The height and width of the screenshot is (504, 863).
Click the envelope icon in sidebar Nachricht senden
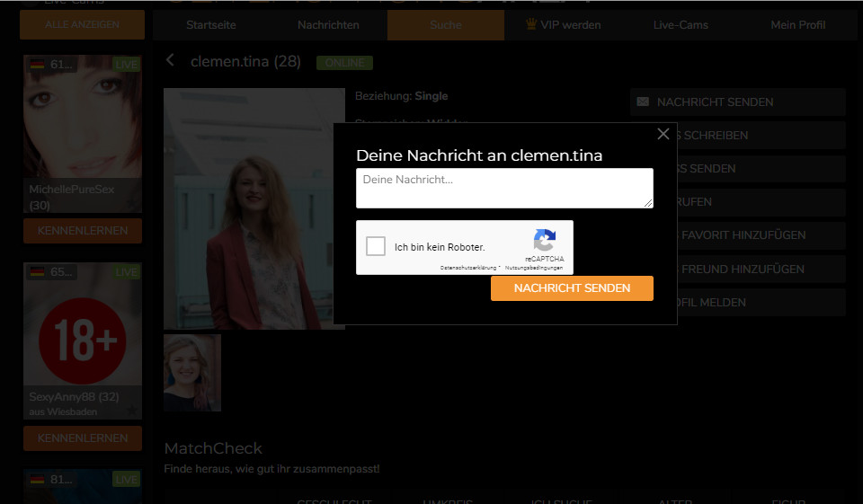[643, 102]
